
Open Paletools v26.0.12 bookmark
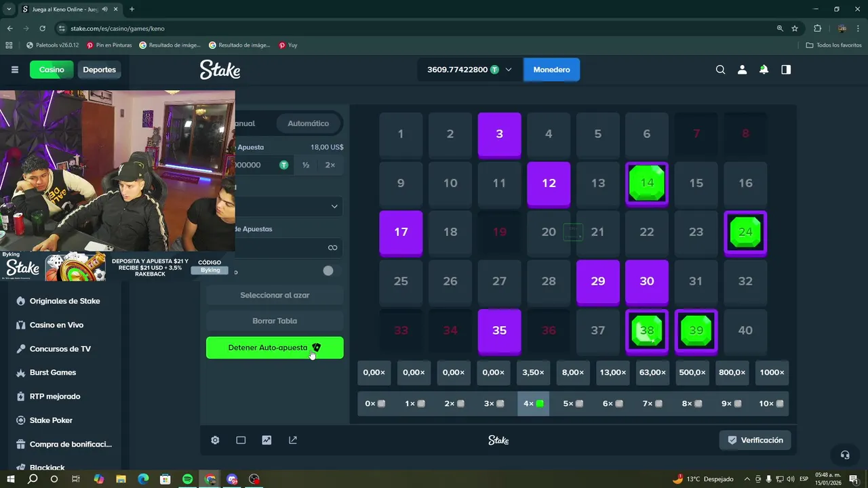52,45
